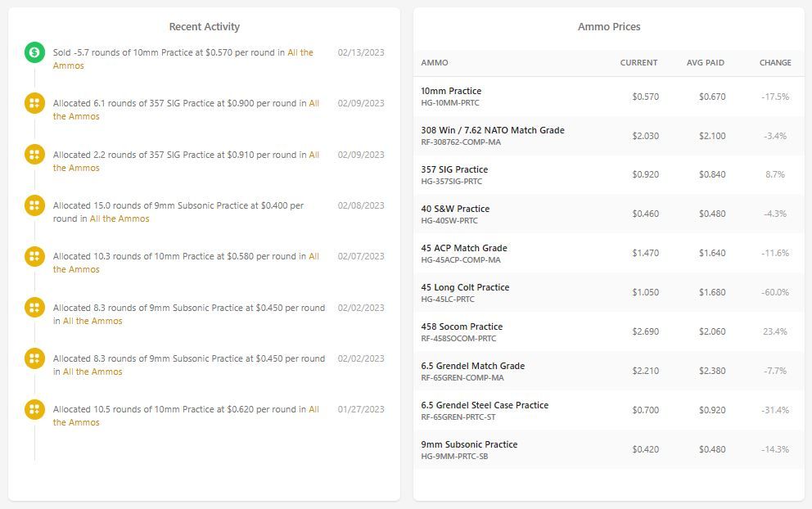This screenshot has height=509, width=812.
Task: Open All the Ammos link in 15.0 rounds entry
Action: (120, 218)
